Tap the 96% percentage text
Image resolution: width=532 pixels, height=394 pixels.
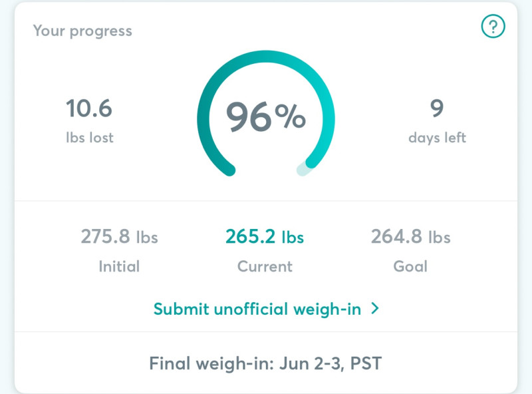(x=266, y=116)
